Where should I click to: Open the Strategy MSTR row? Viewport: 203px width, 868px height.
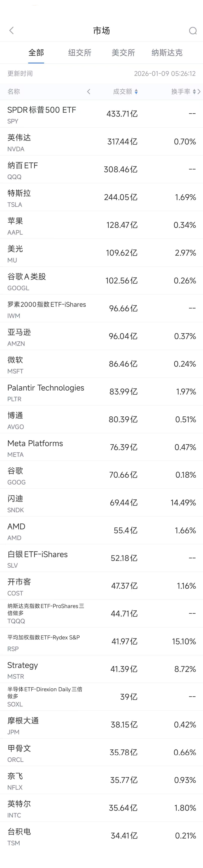tap(101, 669)
